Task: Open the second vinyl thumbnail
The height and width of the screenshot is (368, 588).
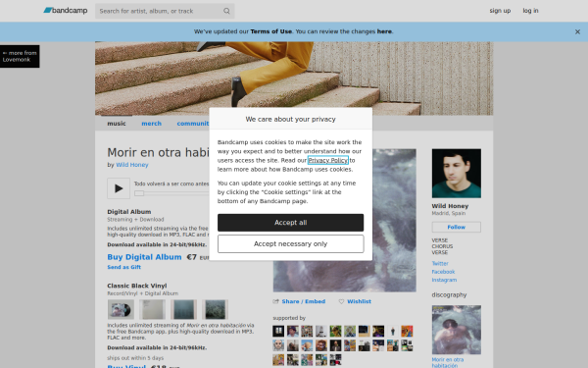Action: pyautogui.click(x=152, y=309)
